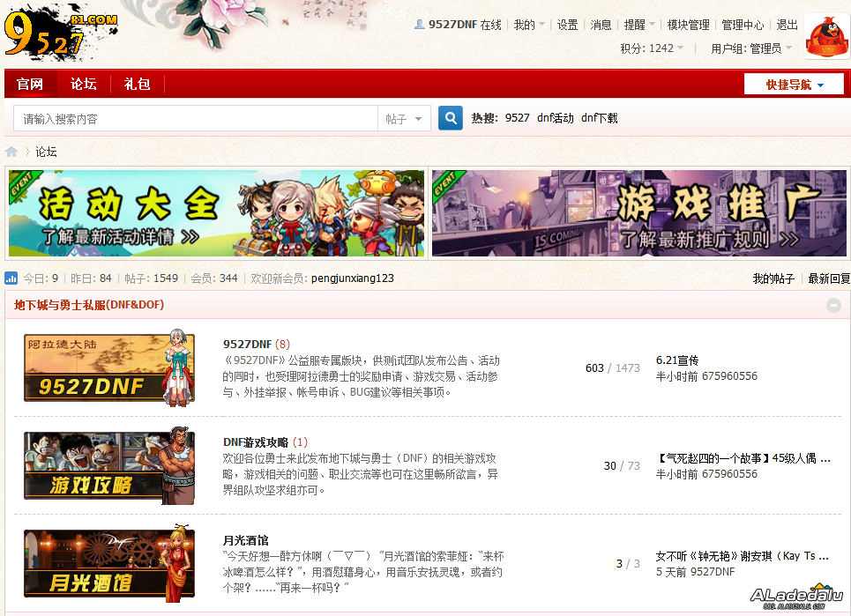Screen dimensions: 851x616
Task: Open the 月光酒馆 board image
Action: click(x=109, y=564)
